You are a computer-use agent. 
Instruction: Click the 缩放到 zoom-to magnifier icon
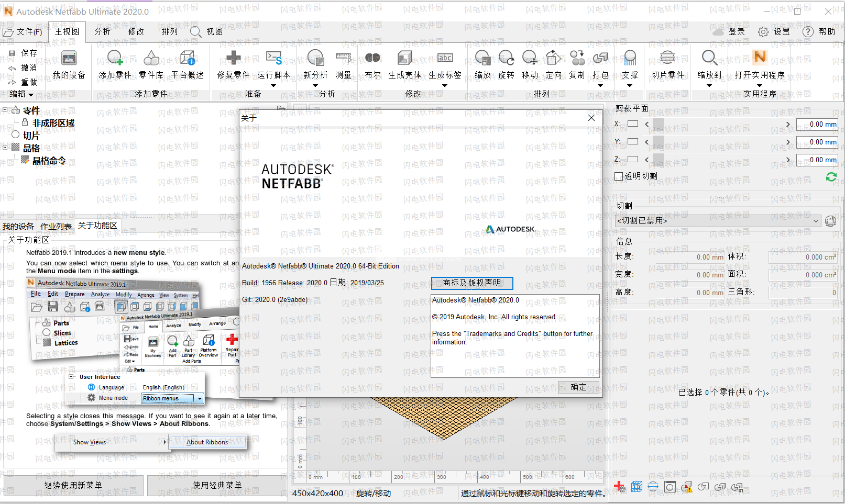coord(709,58)
